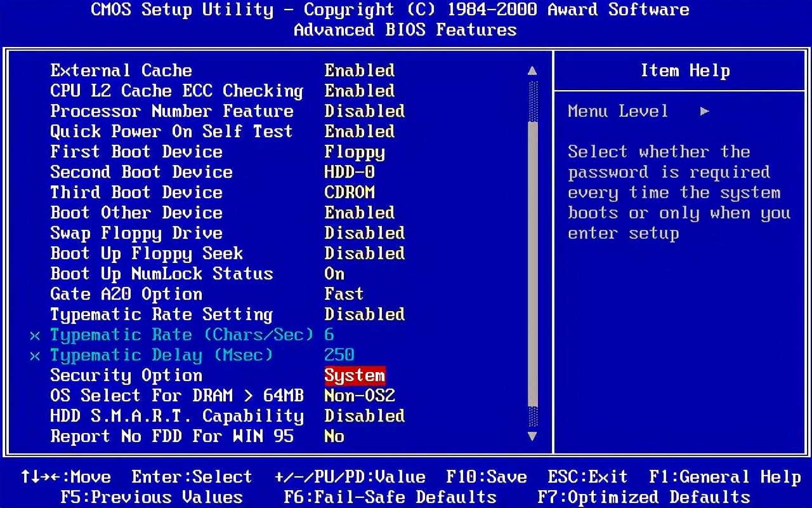Click the x marker beside Typematic Delay
Screen dimensions: 812x508
(x=35, y=356)
